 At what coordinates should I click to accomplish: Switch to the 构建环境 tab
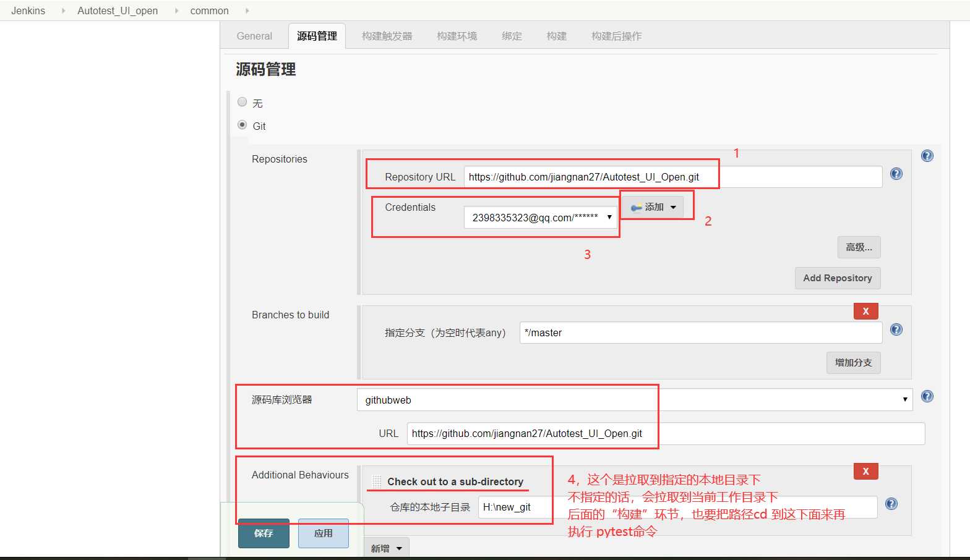[x=457, y=36]
